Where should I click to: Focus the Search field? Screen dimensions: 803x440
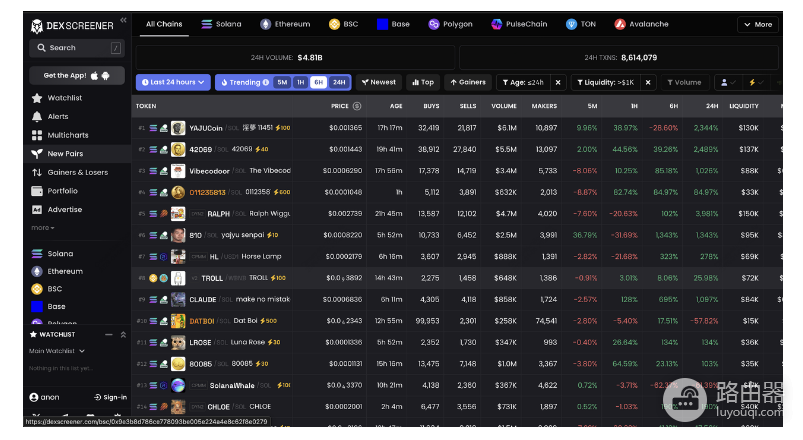[x=77, y=48]
